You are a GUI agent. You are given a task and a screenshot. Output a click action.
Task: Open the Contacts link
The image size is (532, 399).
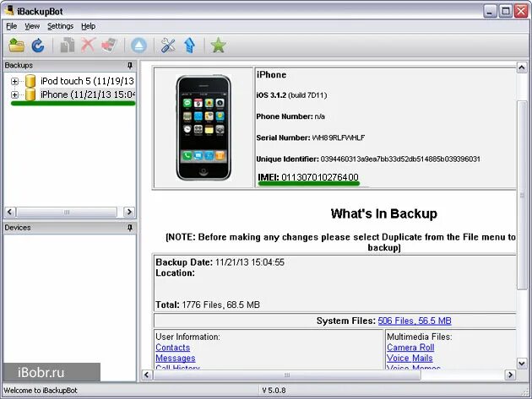click(x=173, y=348)
